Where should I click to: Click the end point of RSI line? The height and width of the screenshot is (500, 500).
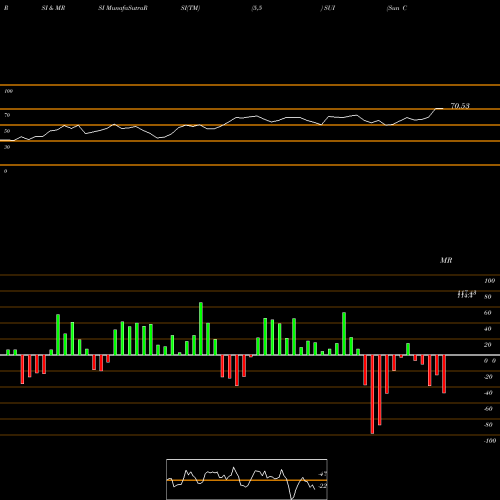coord(443,108)
